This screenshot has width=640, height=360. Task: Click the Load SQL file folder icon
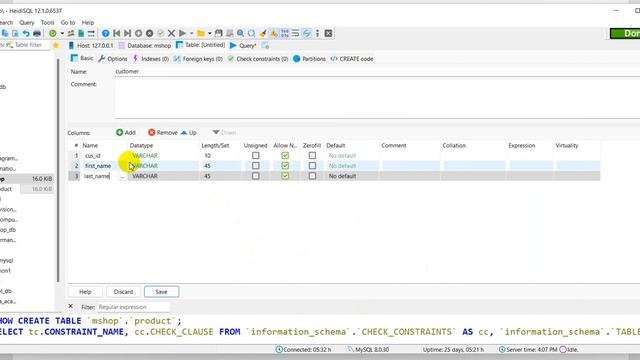pos(201,33)
